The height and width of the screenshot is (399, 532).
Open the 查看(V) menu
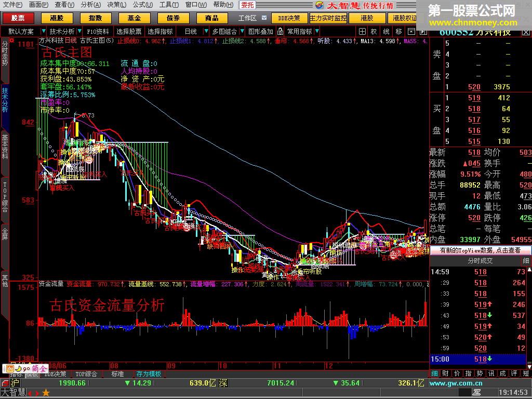coord(64,5)
